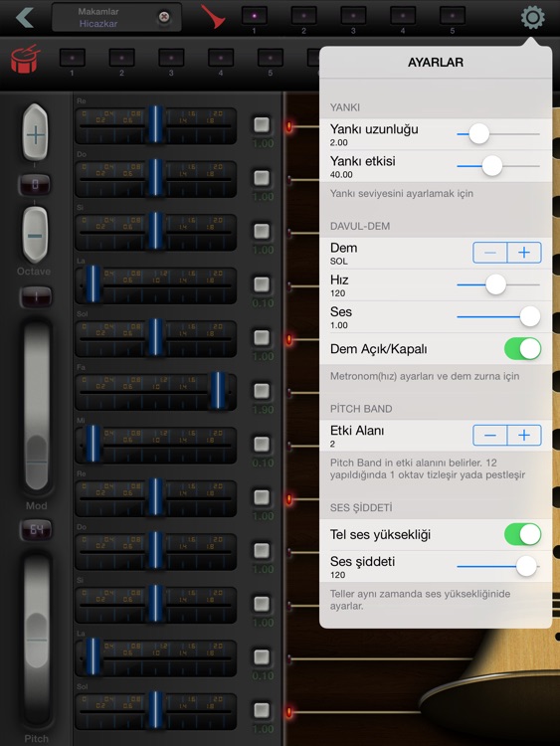Click the Mod value display 64

pyautogui.click(x=36, y=529)
